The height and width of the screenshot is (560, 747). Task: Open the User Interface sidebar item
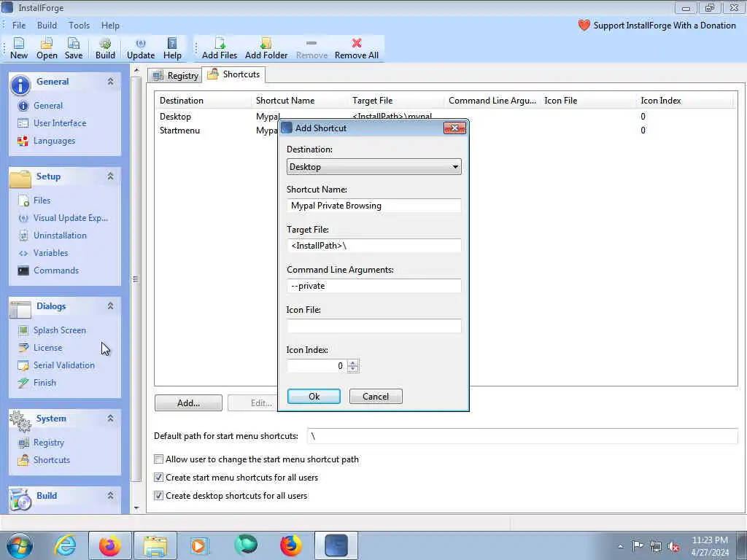coord(60,123)
